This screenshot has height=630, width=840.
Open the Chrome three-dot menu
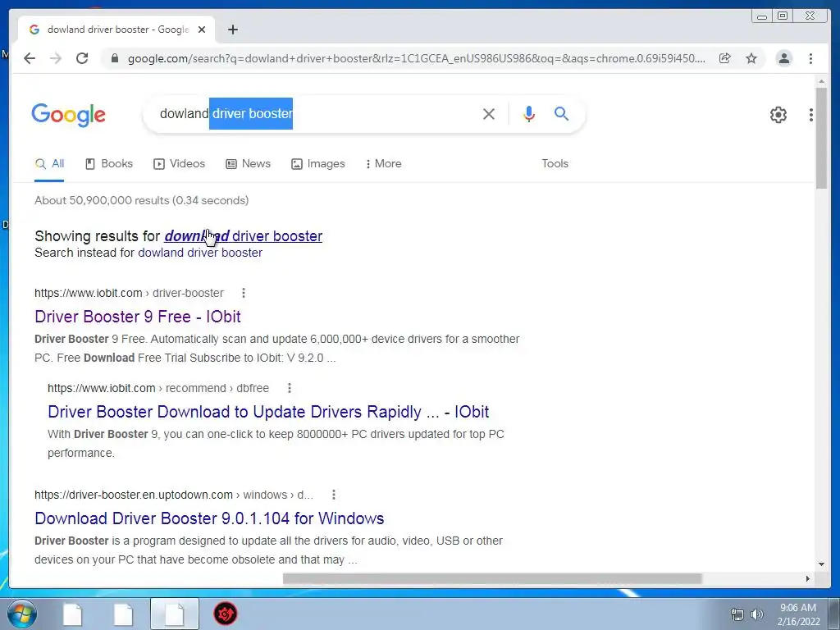pos(810,58)
